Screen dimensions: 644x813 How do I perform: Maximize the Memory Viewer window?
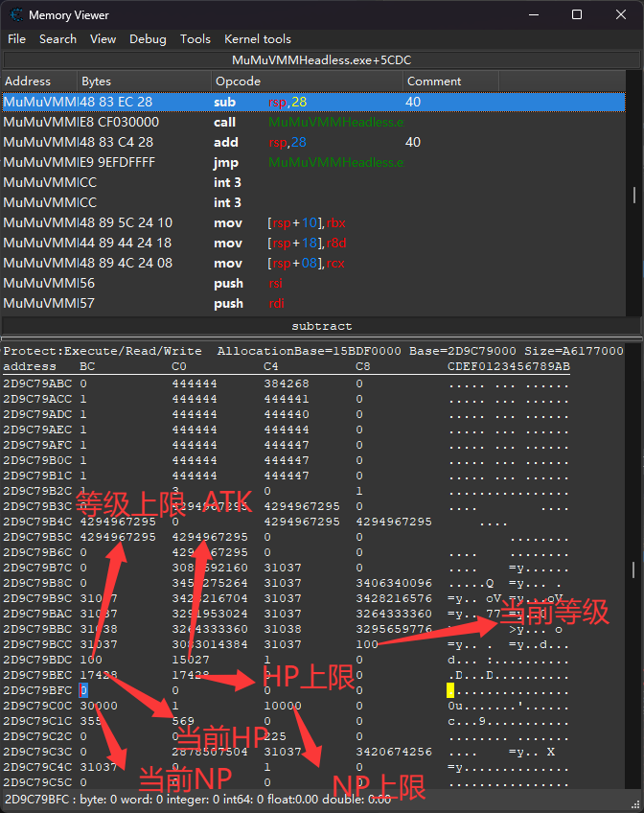point(577,15)
